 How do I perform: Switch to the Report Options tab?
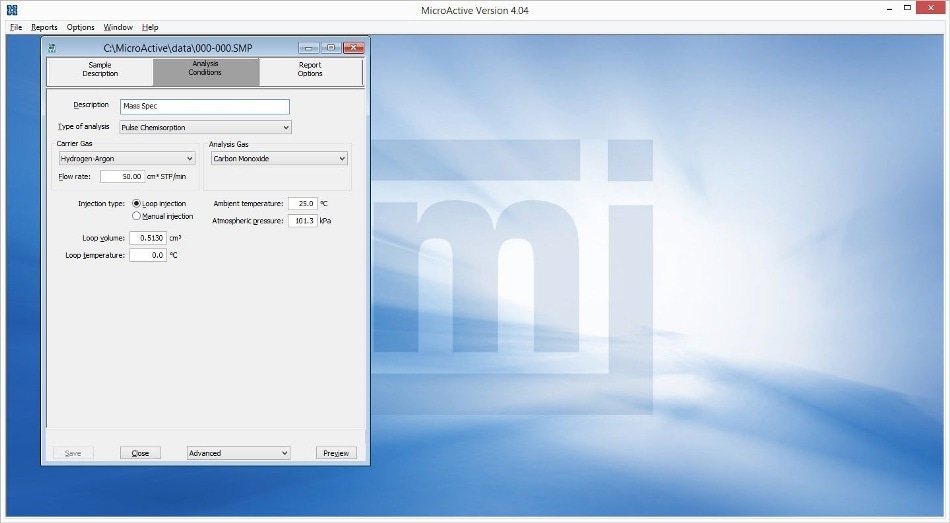[x=310, y=72]
